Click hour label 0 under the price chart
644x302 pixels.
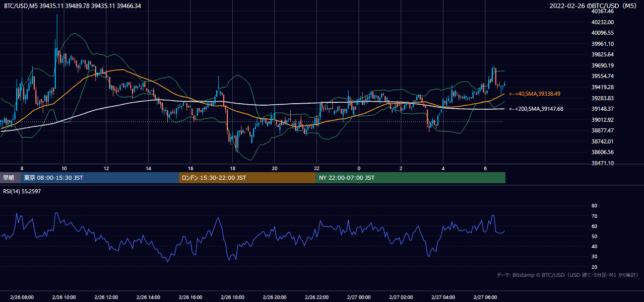359,168
